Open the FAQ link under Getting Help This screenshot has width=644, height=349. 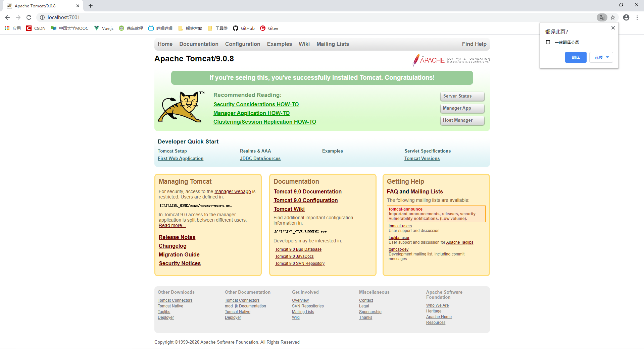[392, 192]
